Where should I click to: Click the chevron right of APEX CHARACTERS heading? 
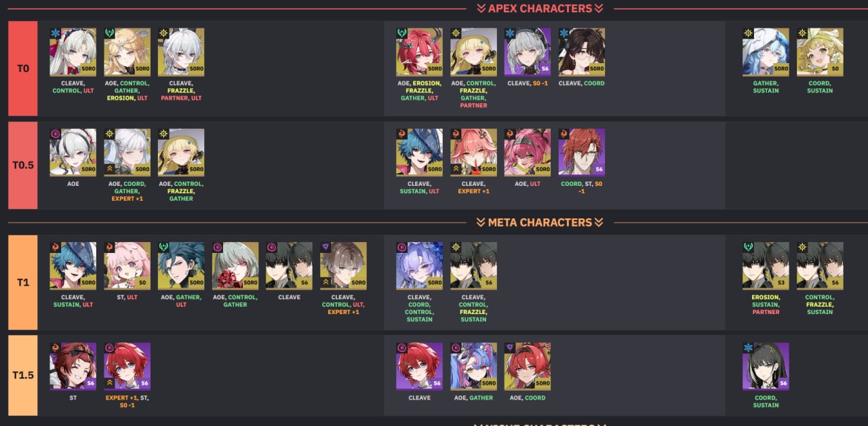[x=599, y=9]
